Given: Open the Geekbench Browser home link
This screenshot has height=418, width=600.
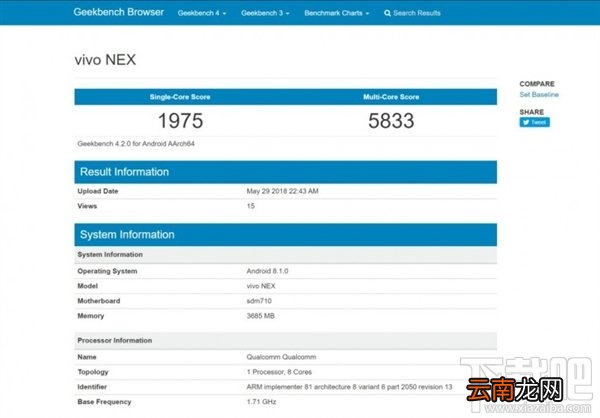Looking at the screenshot, I should [x=119, y=12].
